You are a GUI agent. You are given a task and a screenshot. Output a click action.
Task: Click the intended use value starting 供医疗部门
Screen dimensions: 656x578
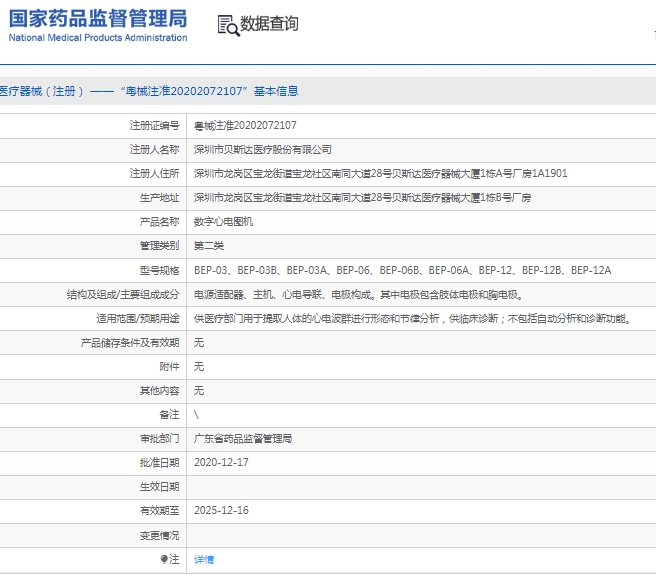413,319
